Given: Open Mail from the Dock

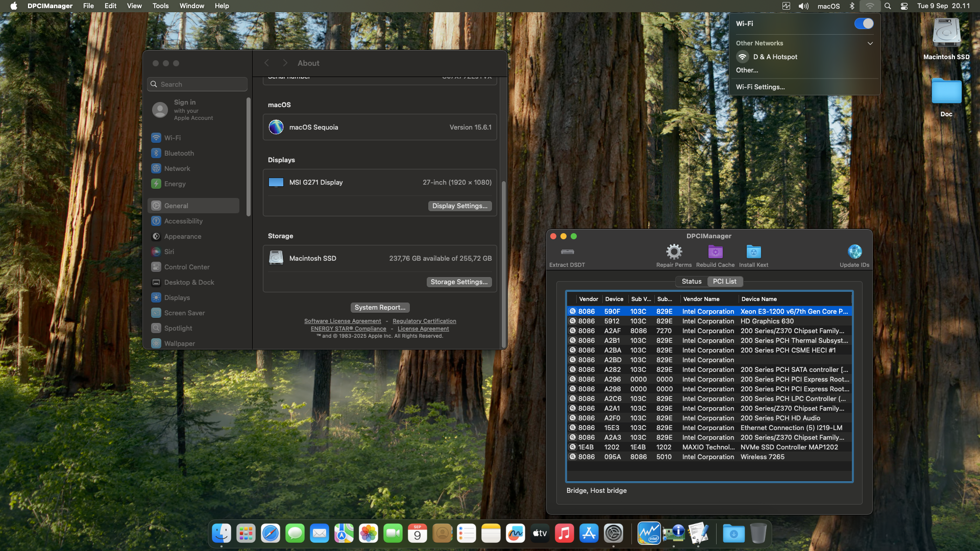Looking at the screenshot, I should [x=320, y=534].
